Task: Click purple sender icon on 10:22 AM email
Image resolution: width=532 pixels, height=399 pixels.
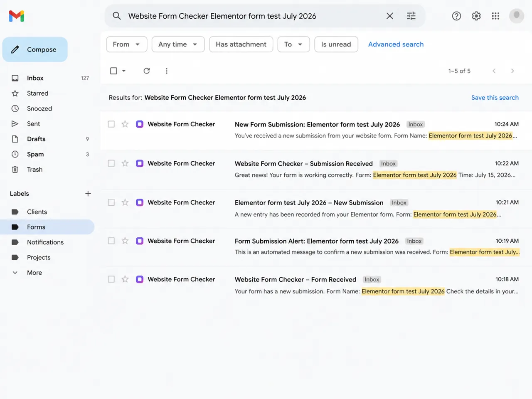Action: [x=140, y=163]
